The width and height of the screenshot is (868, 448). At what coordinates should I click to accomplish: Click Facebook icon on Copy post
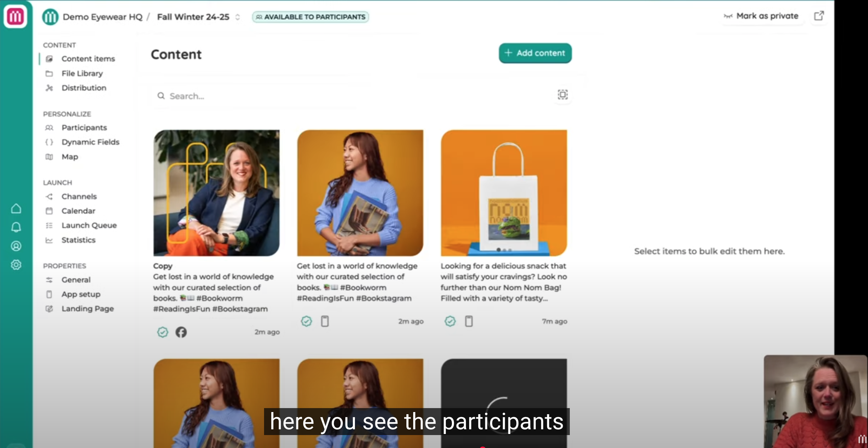coord(181,332)
